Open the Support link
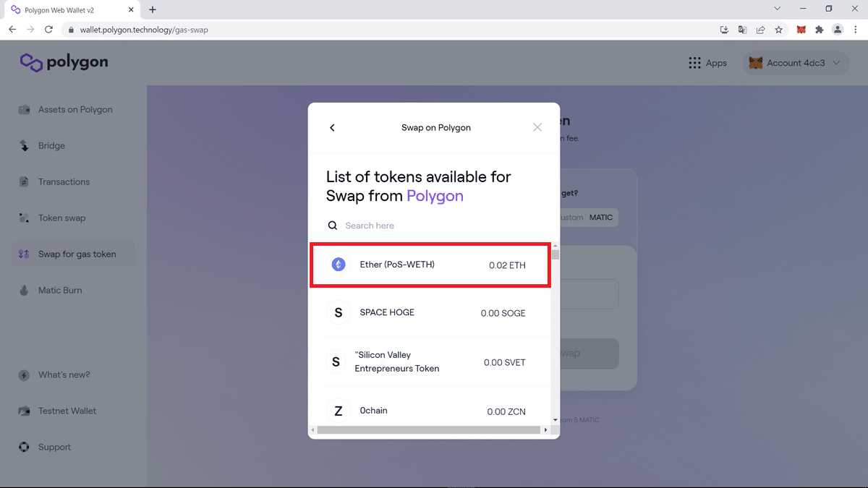Viewport: 868px width, 488px height. pyautogui.click(x=54, y=448)
